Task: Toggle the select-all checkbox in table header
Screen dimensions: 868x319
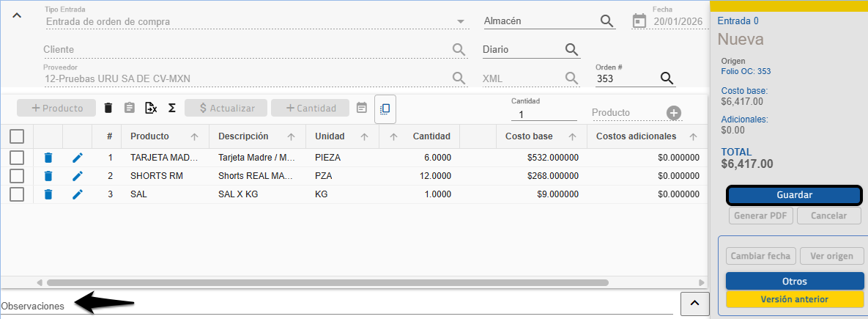Action: pos(17,136)
